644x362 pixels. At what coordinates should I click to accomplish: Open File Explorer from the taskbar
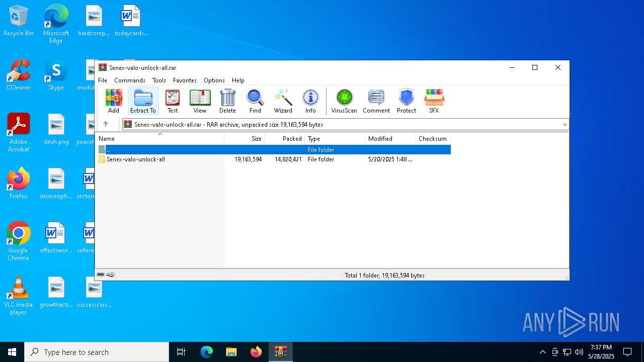(x=231, y=352)
